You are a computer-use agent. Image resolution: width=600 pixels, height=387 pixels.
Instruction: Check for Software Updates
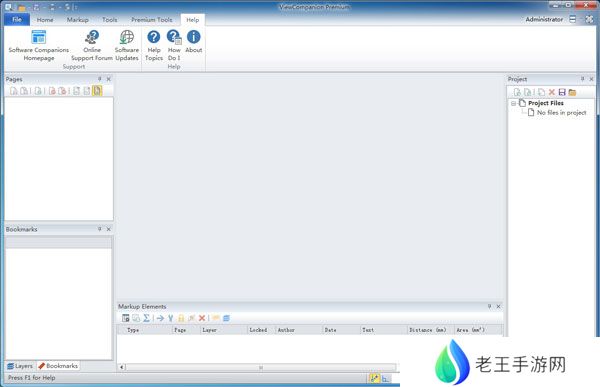pyautogui.click(x=127, y=46)
